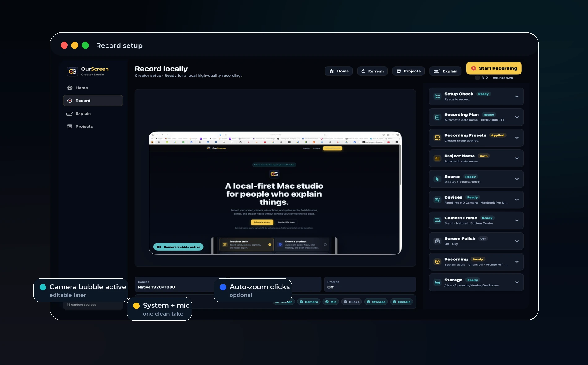Click the Ready badge on Setup Check

[483, 94]
